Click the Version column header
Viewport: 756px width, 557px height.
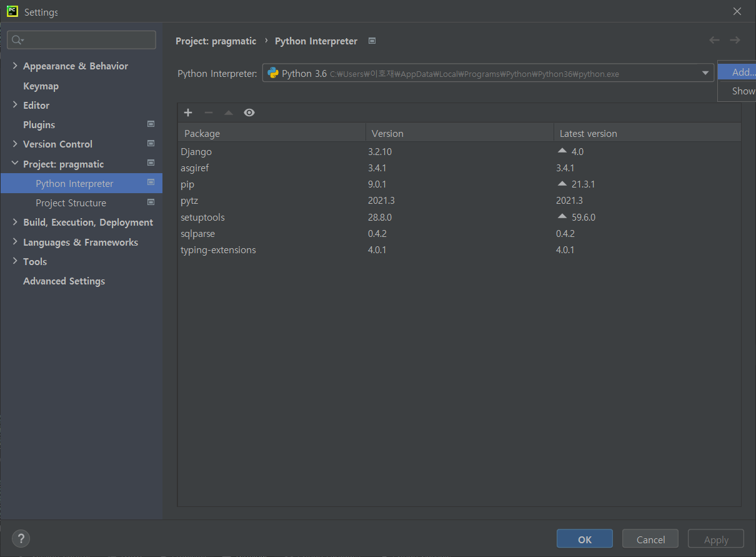[x=460, y=133]
